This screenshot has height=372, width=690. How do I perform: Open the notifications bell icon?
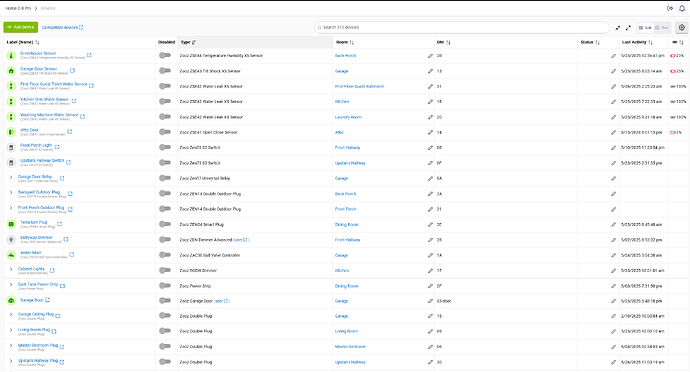[x=682, y=8]
